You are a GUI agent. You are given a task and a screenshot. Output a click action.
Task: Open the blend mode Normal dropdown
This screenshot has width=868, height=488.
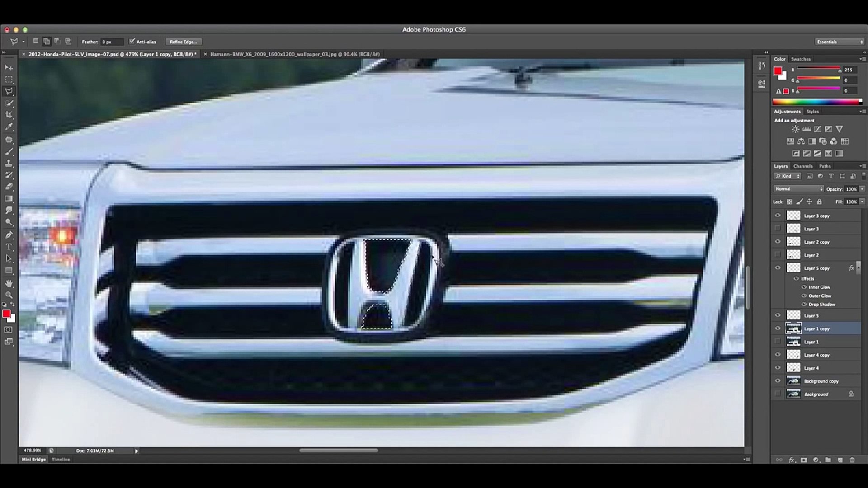(x=798, y=189)
